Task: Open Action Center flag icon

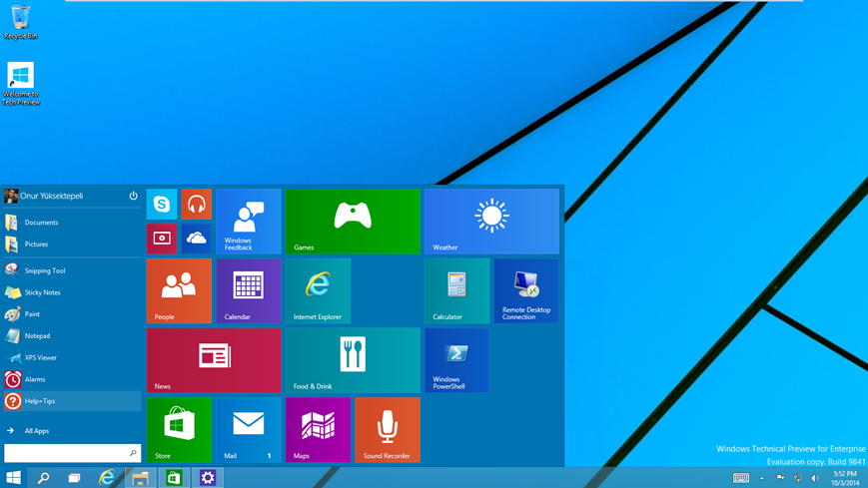Action: pyautogui.click(x=780, y=479)
